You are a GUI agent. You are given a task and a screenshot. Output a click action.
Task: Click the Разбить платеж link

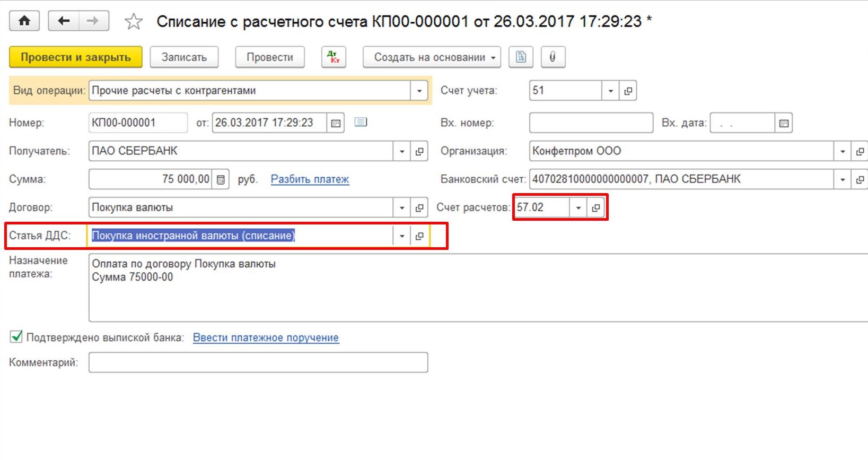[310, 179]
